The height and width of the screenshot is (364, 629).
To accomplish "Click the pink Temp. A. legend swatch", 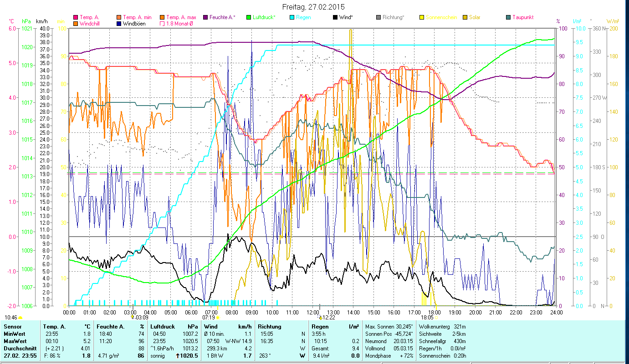I will (x=76, y=18).
